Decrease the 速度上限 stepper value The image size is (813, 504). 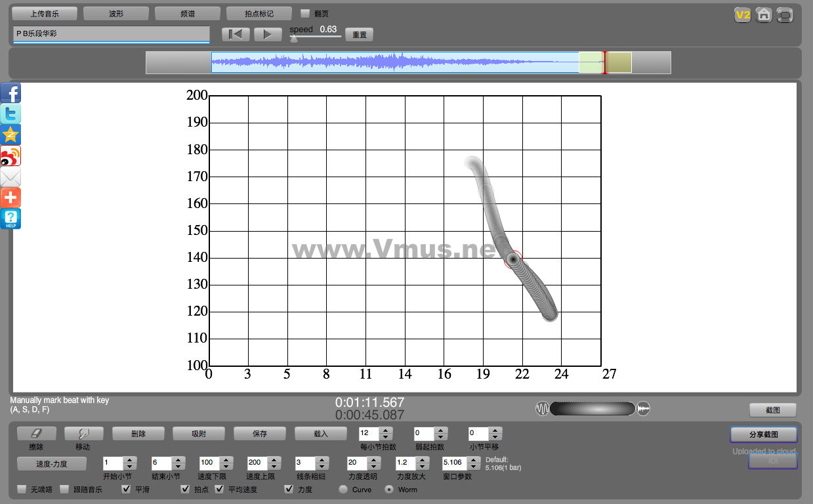coord(272,466)
